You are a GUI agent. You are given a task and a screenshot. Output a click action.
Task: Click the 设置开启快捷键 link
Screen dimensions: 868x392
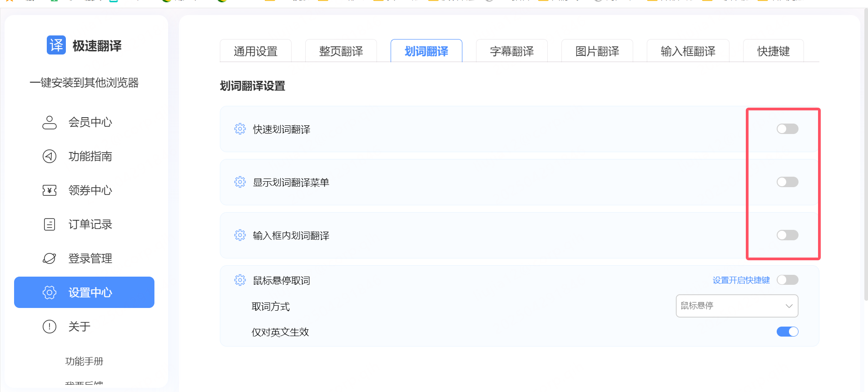pos(741,280)
